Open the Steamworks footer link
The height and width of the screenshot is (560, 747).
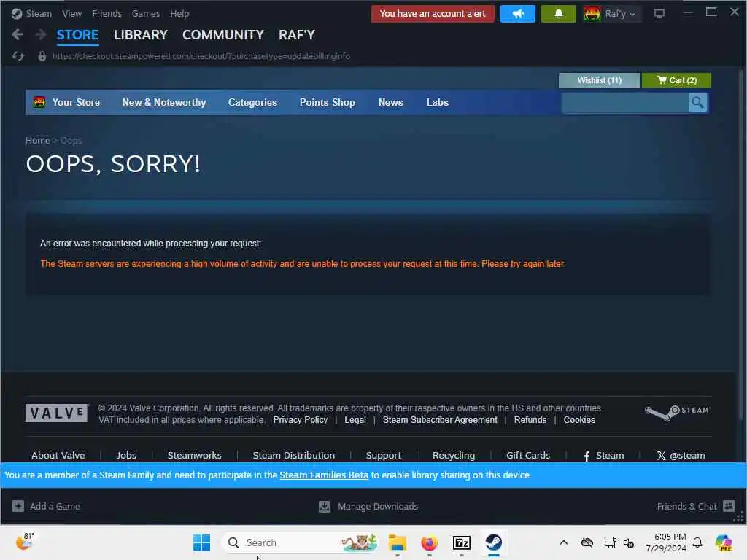pos(194,455)
